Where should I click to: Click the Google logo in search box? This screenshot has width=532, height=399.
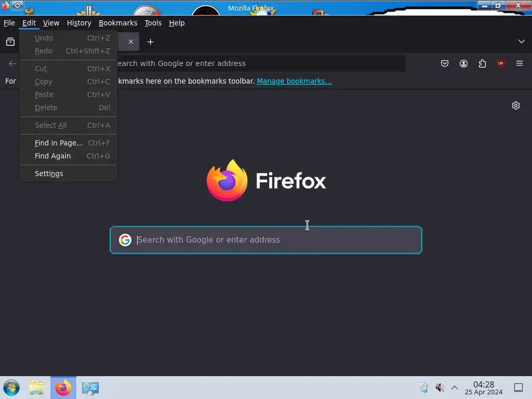125,240
